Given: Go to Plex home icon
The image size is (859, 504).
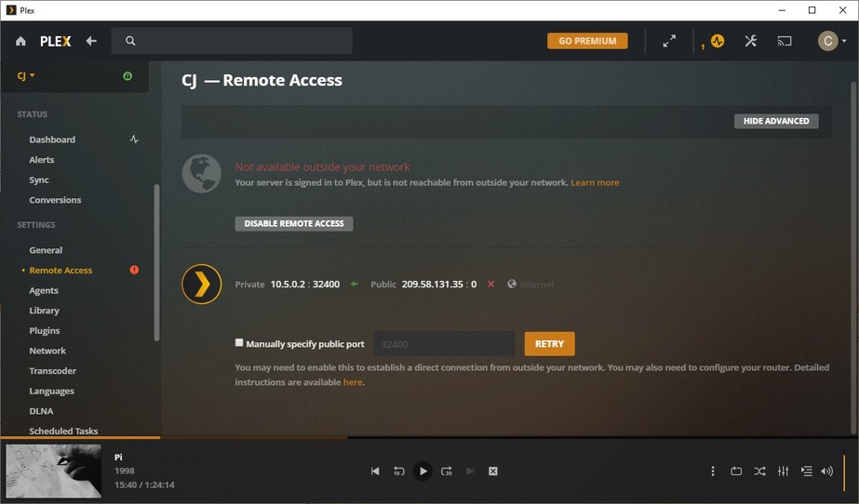Looking at the screenshot, I should (x=20, y=41).
